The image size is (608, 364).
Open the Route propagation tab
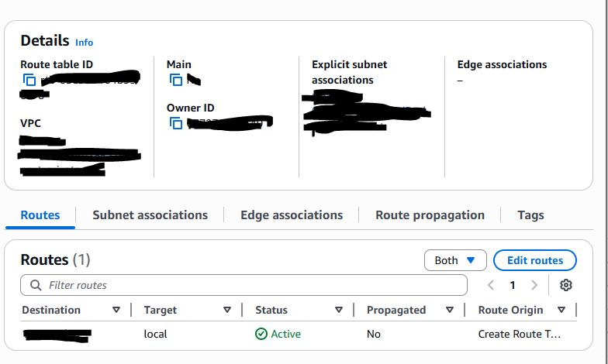tap(430, 215)
